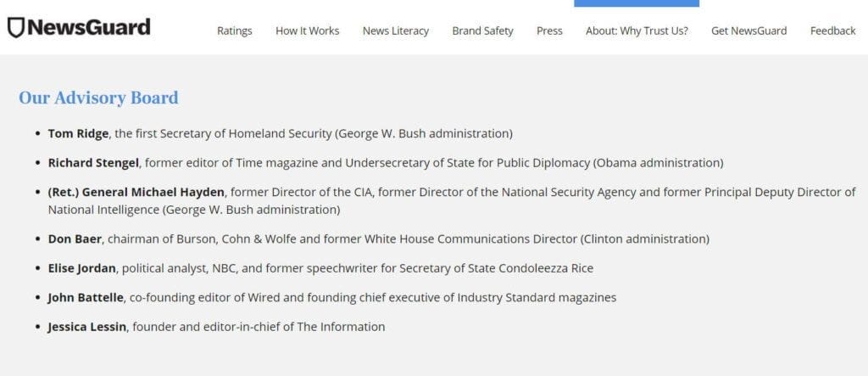Click the name Jessica Lessin
The width and height of the screenshot is (868, 376).
click(87, 328)
